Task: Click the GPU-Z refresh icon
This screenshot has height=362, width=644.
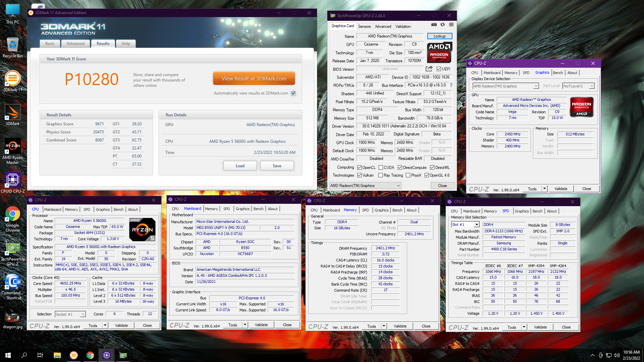Action: pyautogui.click(x=442, y=24)
